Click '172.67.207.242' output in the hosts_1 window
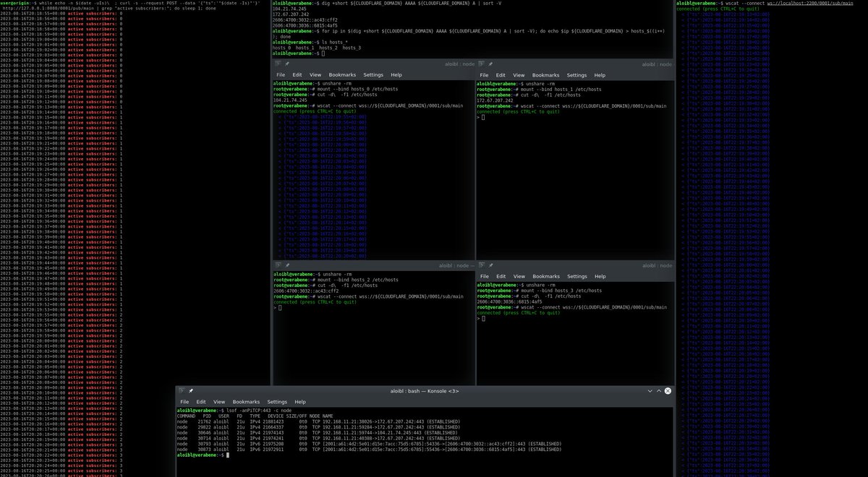 tap(495, 100)
